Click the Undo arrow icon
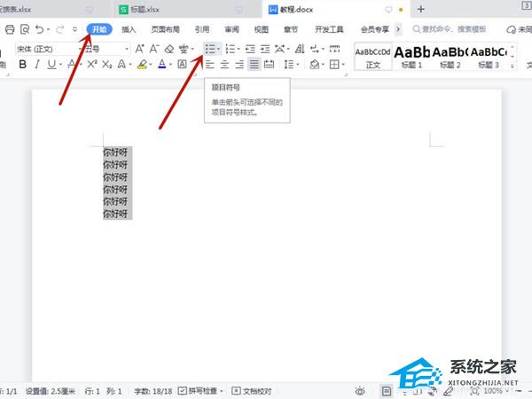This screenshot has width=532, height=399. 39,29
